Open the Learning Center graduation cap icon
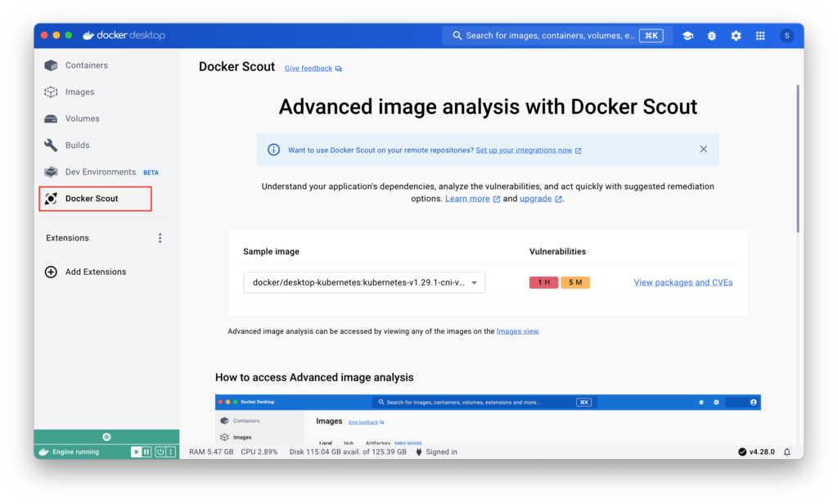Screen dimensions: 838x504 (687, 36)
